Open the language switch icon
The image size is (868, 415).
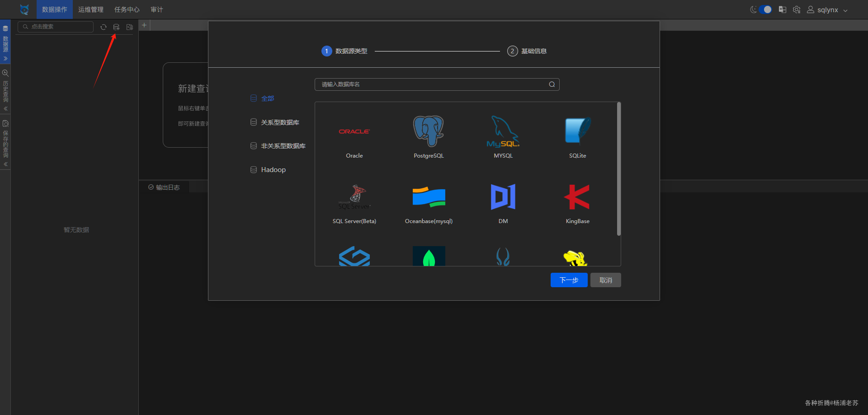click(783, 9)
